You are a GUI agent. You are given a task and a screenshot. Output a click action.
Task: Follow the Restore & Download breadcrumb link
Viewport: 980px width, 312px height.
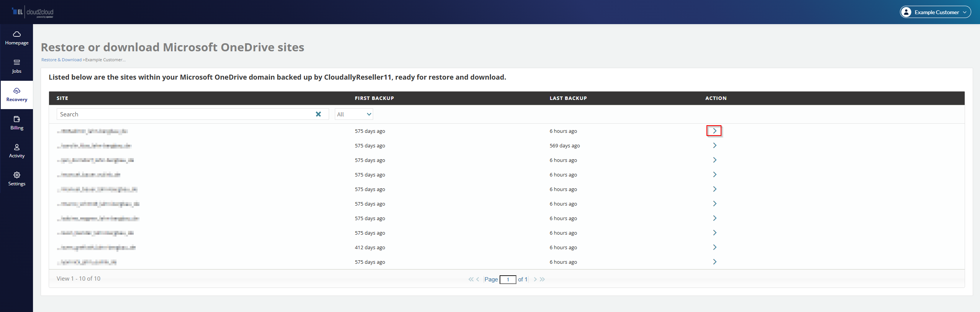[x=61, y=60]
